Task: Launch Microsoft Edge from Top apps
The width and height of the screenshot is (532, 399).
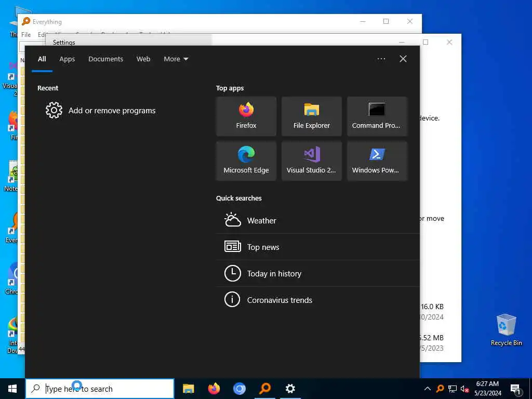Action: (x=246, y=161)
